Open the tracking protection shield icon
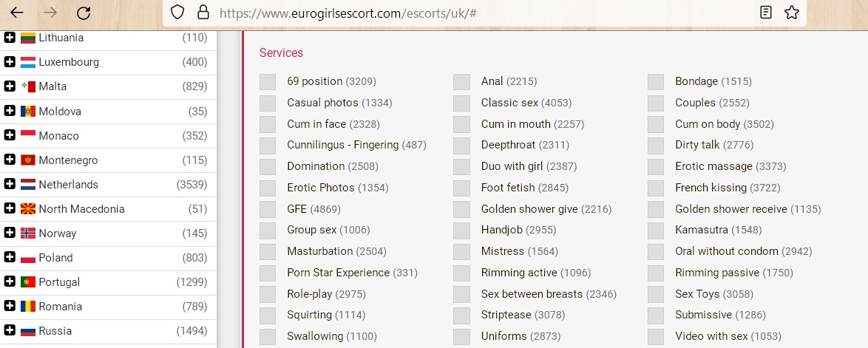868x348 pixels. [x=177, y=12]
